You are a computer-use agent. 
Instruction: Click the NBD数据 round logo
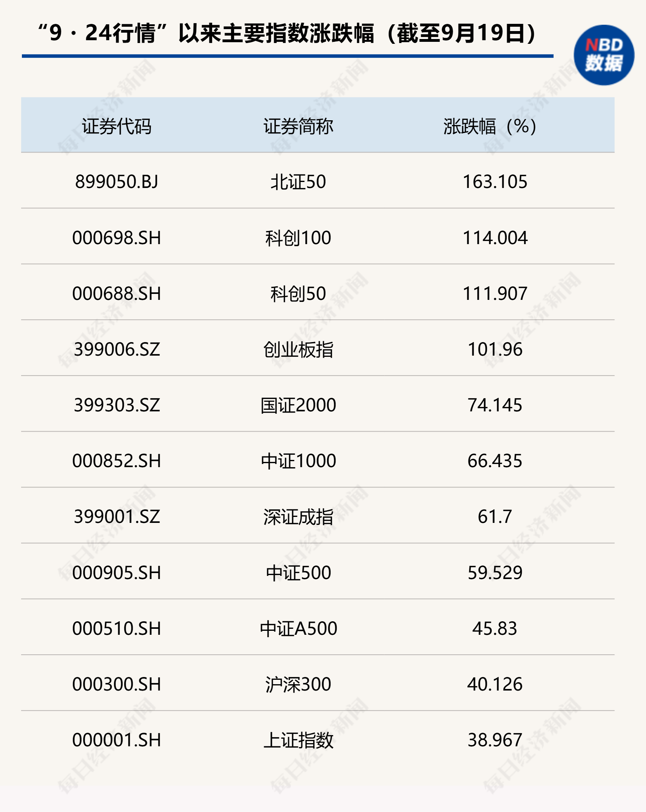(603, 55)
